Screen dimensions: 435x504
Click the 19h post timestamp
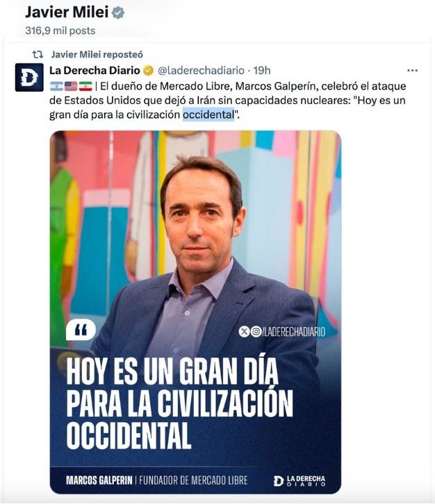(262, 70)
